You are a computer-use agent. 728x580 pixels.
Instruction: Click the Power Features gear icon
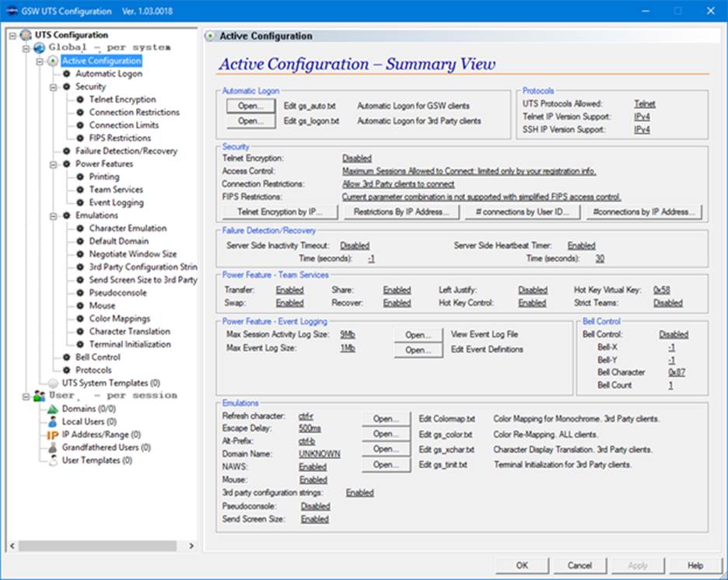66,164
